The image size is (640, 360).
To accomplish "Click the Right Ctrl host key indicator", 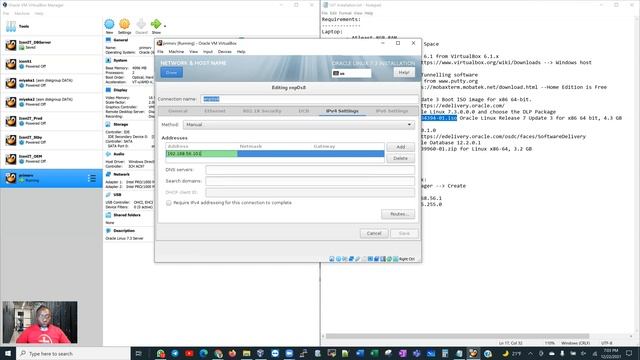I will pos(406,259).
